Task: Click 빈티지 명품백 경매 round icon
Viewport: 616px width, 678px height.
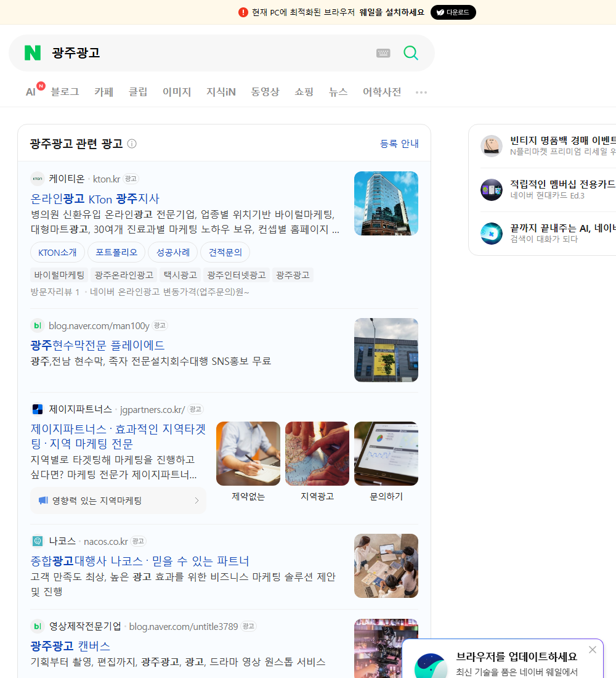Action: tap(492, 145)
